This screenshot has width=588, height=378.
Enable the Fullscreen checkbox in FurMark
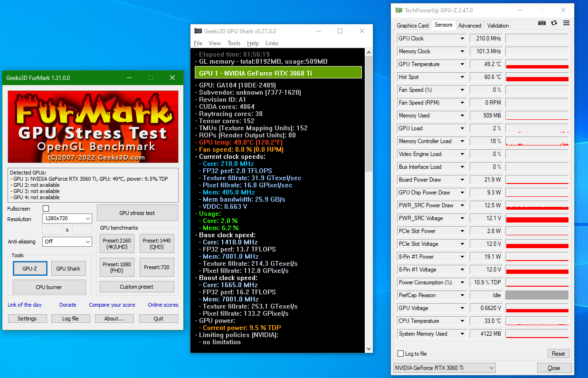click(x=46, y=209)
